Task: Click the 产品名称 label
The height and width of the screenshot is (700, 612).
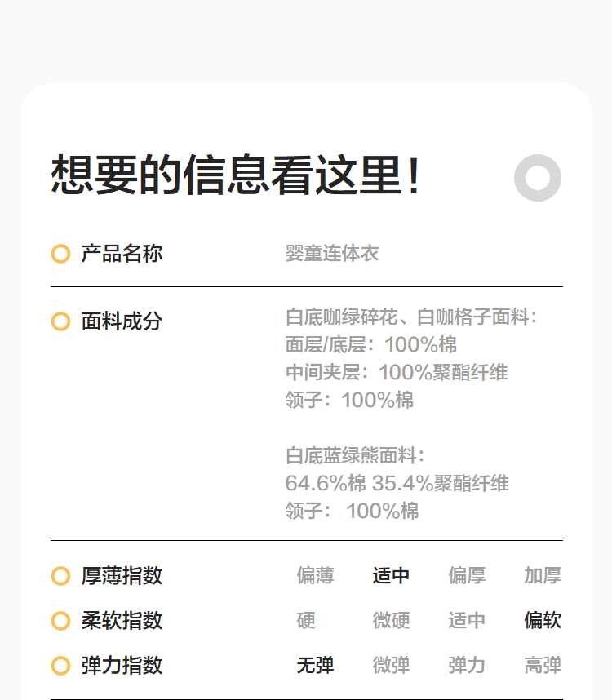Action: click(122, 254)
